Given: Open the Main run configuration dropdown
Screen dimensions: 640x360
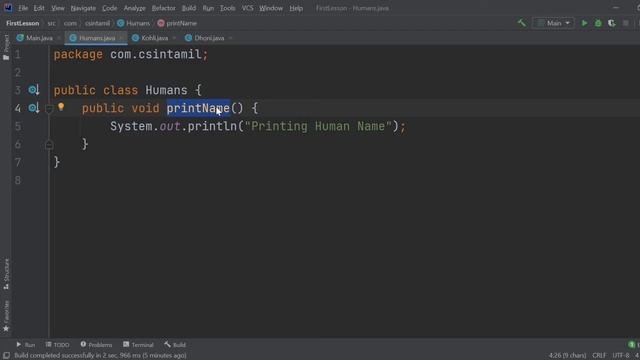Looking at the screenshot, I should [553, 23].
